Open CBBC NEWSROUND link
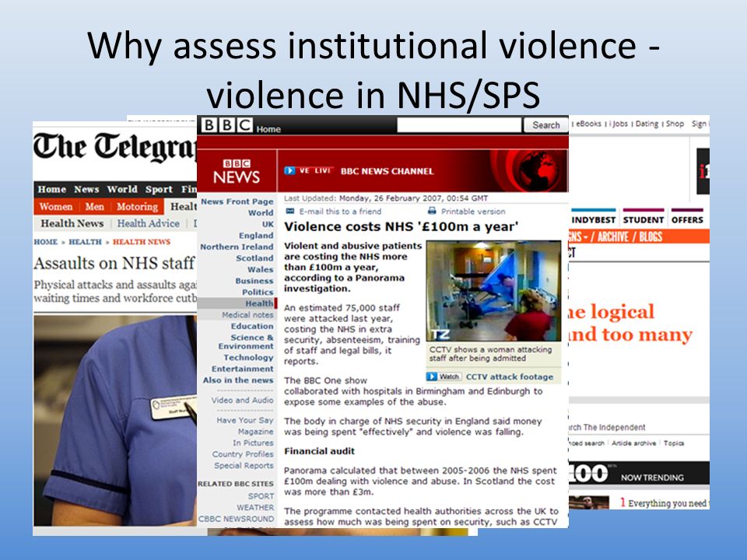Viewport: 747px width, 560px height. click(x=237, y=519)
